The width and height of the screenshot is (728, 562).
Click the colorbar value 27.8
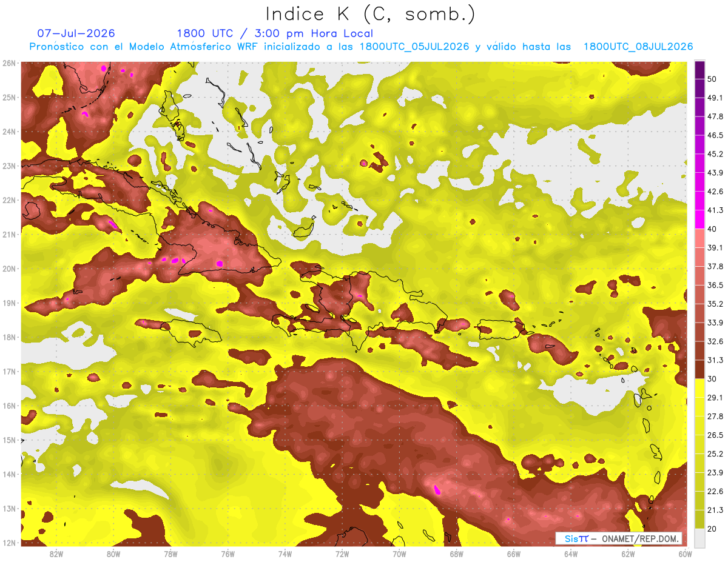point(715,416)
